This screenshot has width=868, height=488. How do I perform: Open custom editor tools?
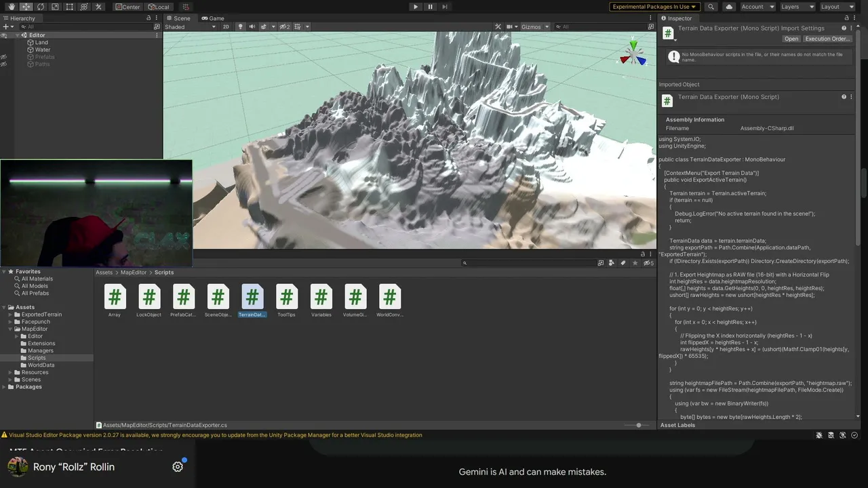click(98, 7)
